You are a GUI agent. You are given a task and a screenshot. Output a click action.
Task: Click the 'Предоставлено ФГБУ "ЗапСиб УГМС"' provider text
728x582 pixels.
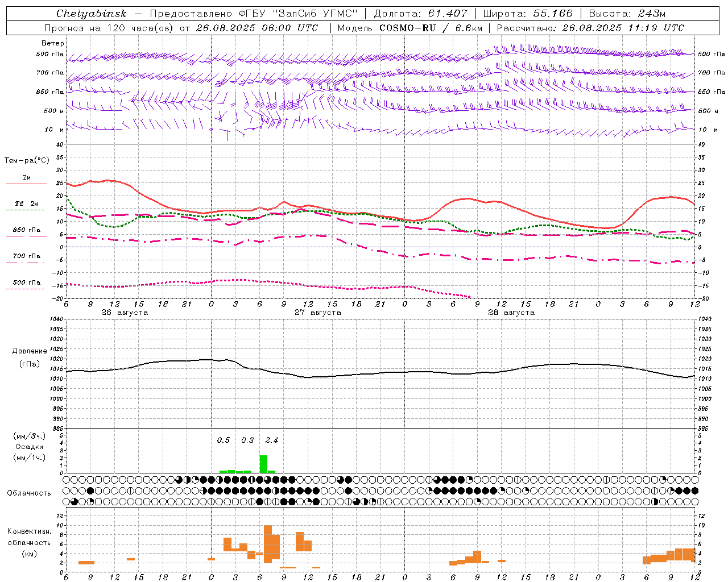(x=254, y=14)
